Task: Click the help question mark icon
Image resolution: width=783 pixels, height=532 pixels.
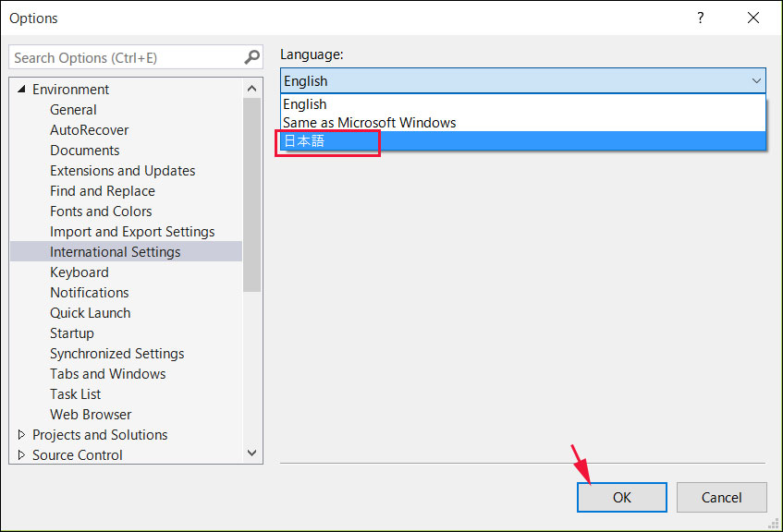Action: click(701, 18)
